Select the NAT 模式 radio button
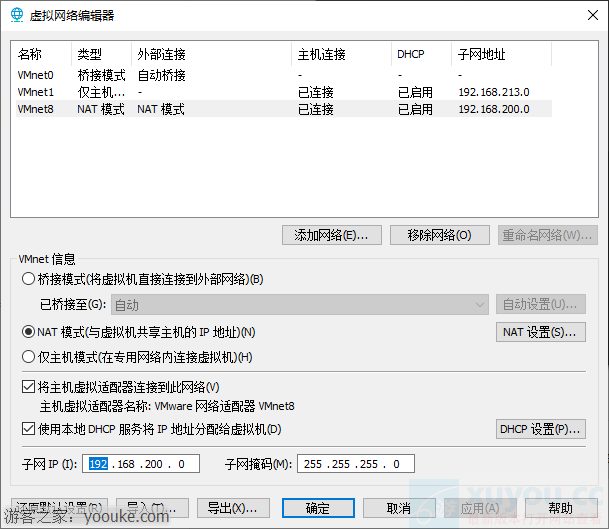Screen dimensions: 609x529 tap(28, 332)
